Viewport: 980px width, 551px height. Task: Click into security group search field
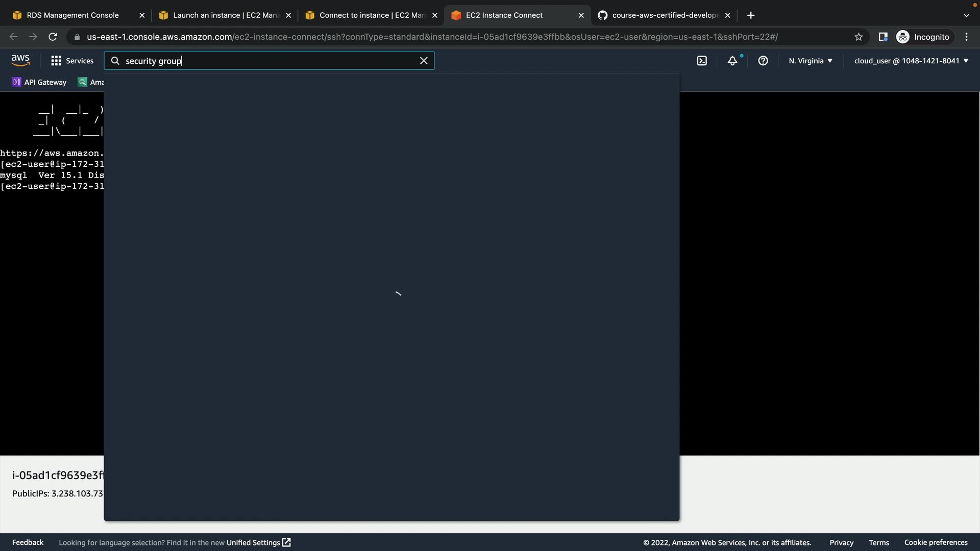tap(265, 61)
